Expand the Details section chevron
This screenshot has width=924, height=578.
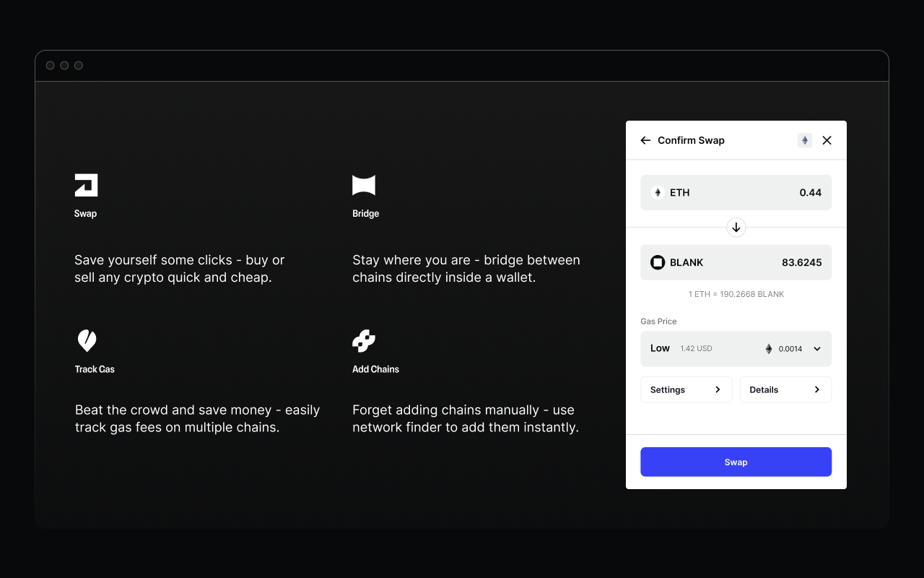(x=819, y=389)
